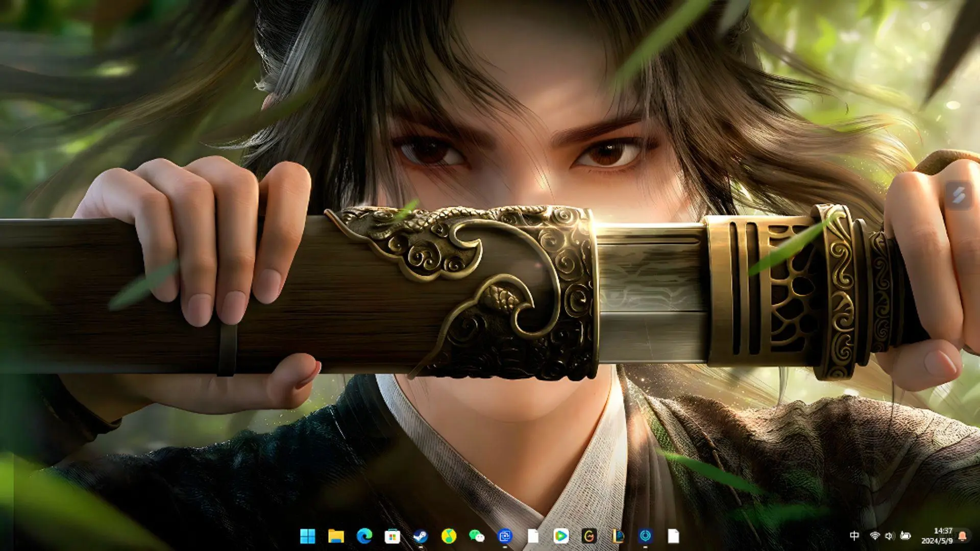This screenshot has height=551, width=980.
Task: Click the speaker volume tray icon
Action: pos(890,536)
